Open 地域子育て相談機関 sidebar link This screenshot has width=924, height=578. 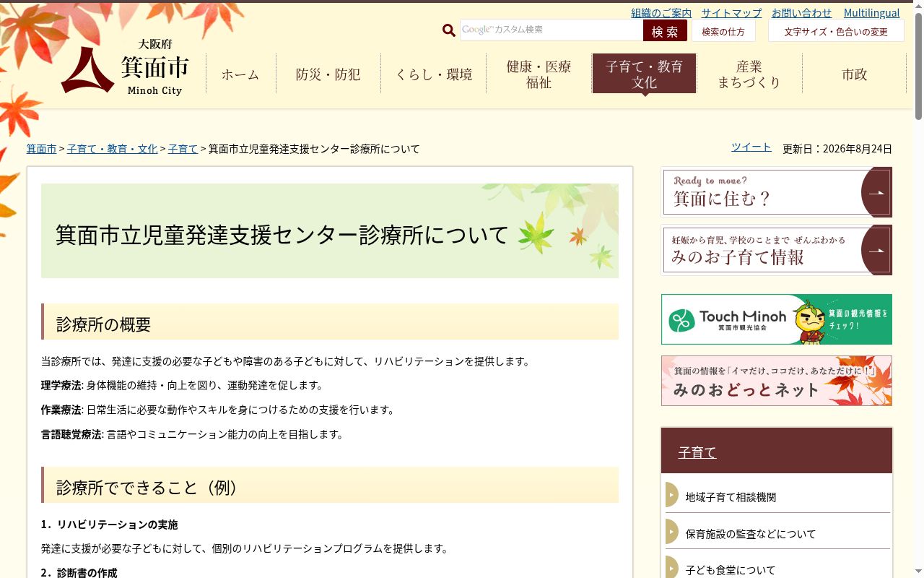[731, 497]
